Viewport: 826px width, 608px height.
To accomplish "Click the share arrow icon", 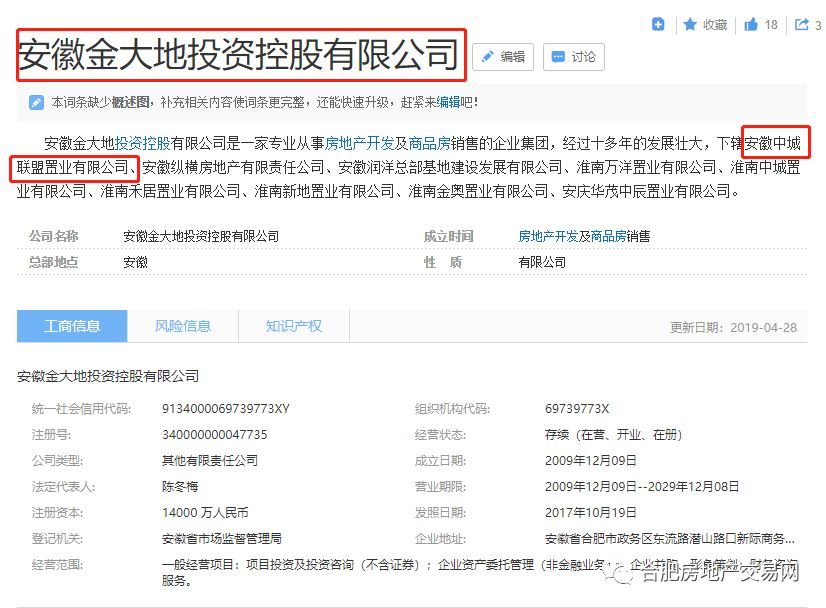I will (802, 24).
